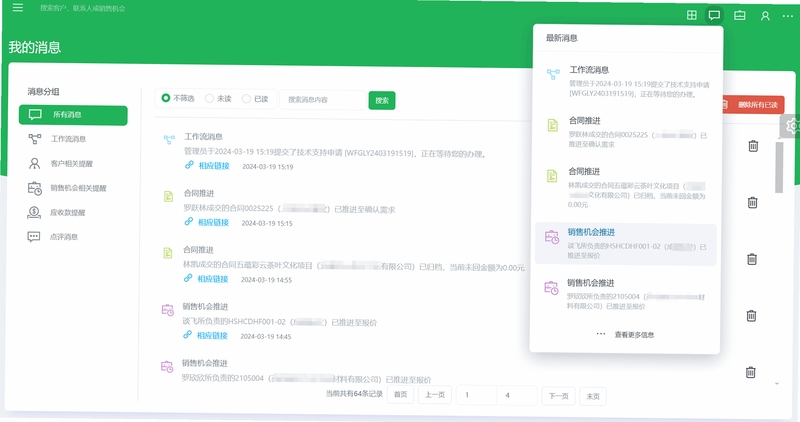Go to 首页 in pagination
Image resolution: width=800 pixels, height=422 pixels.
401,394
